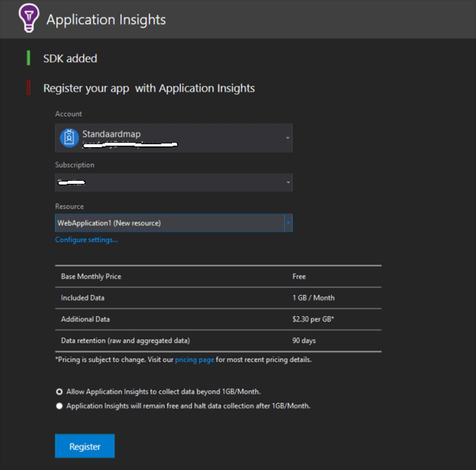
Task: Click the Application Insights lightbulb icon
Action: (x=28, y=18)
